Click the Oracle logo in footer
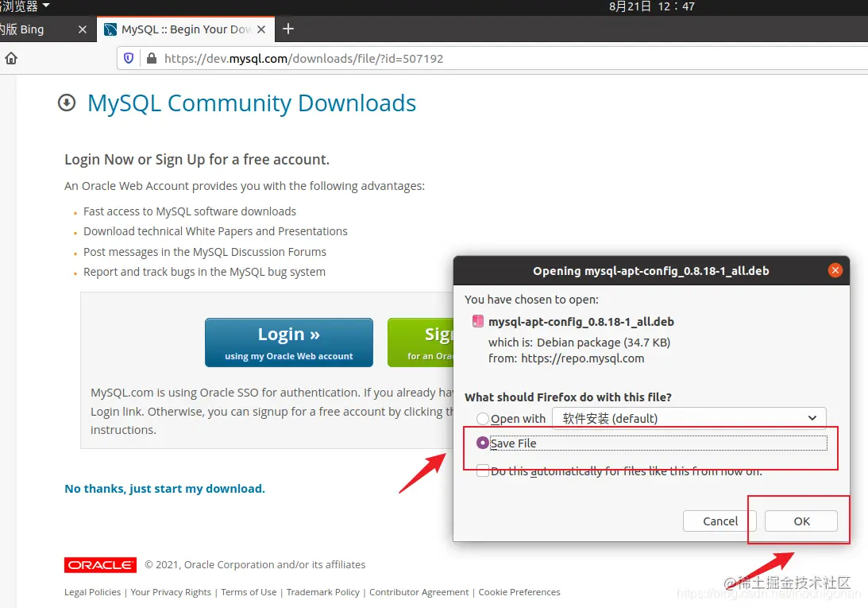Image resolution: width=868 pixels, height=608 pixels. tap(100, 565)
